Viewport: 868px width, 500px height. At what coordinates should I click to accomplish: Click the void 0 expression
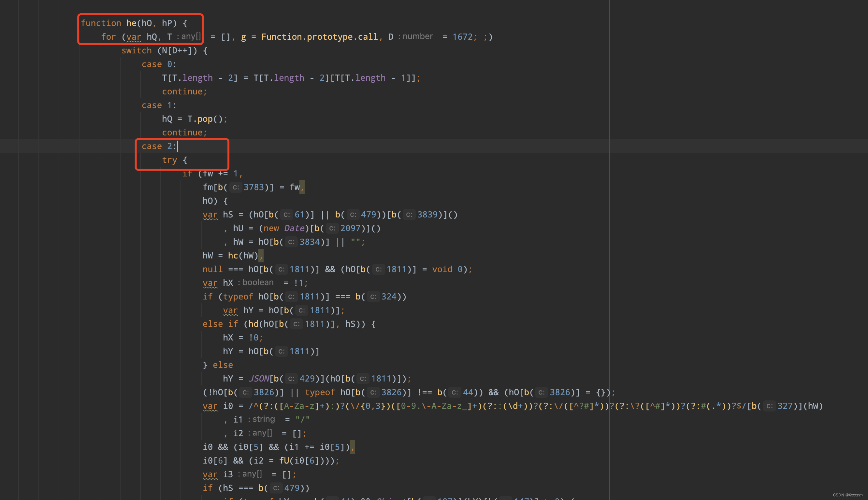click(x=447, y=269)
